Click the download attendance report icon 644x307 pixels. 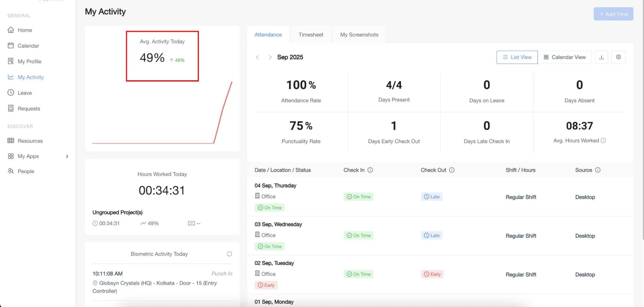(x=601, y=57)
